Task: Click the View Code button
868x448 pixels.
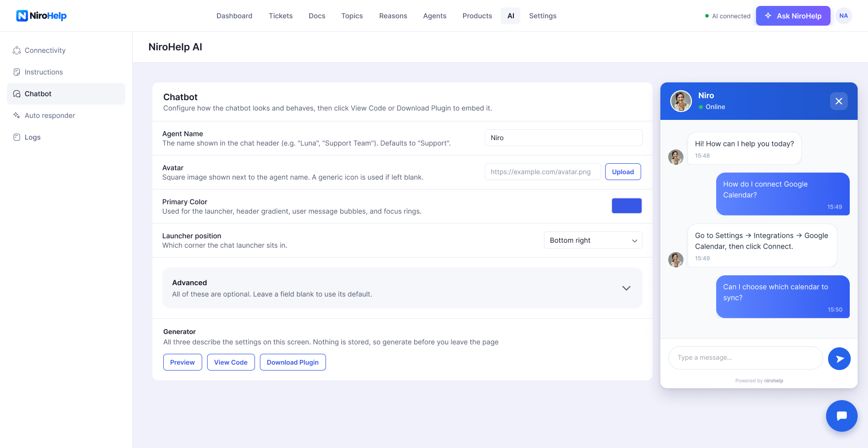Action: click(x=231, y=362)
